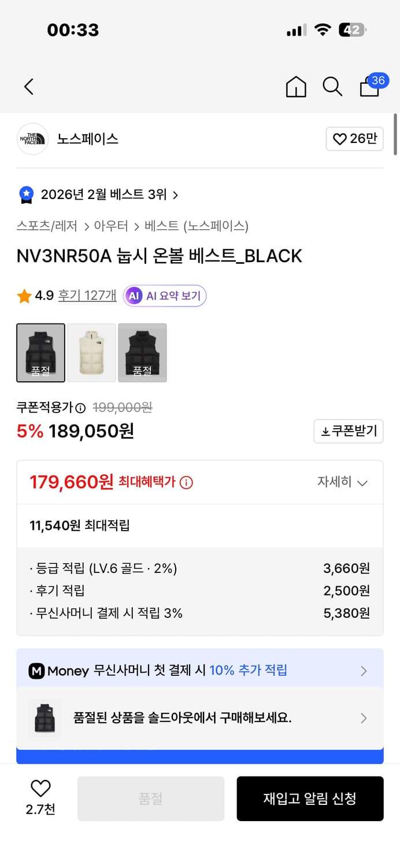Image resolution: width=400 pixels, height=868 pixels.
Task: Open the shopping bag with 36 items
Action: 369,88
